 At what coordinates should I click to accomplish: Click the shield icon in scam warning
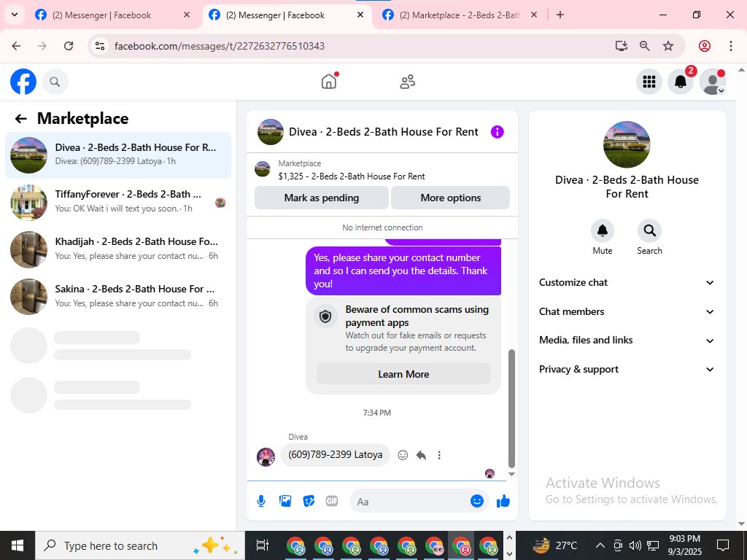[325, 316]
